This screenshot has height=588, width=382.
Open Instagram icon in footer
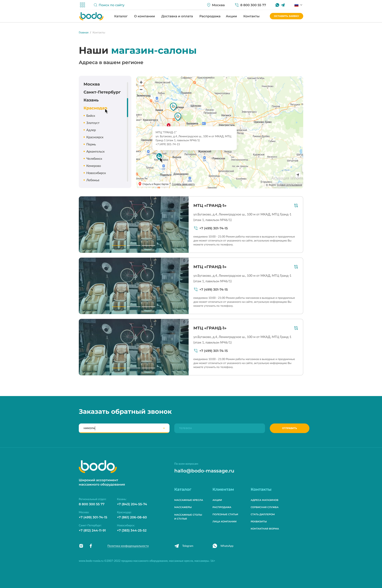point(81,546)
